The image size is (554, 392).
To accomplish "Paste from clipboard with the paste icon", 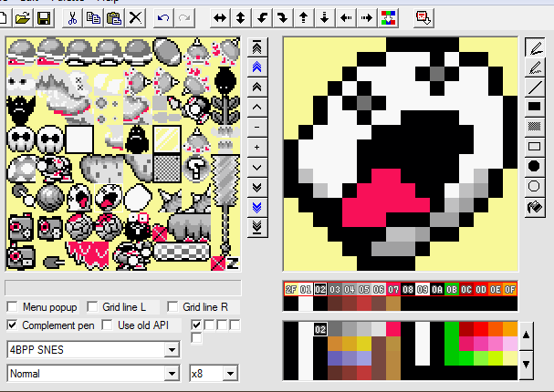I will 114,17.
